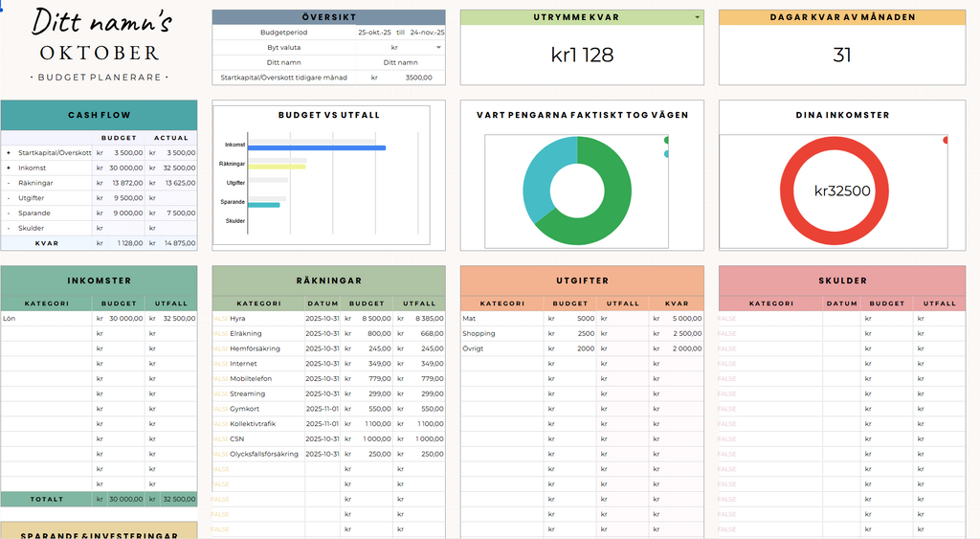
Task: Open the Byt valuta currency dropdown
Action: tap(438, 47)
